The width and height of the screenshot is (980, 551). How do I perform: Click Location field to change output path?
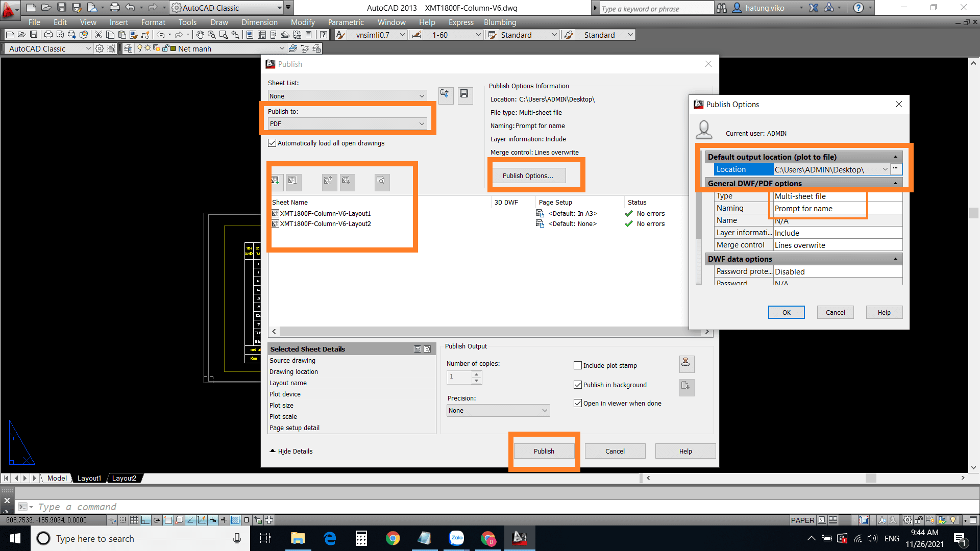point(829,169)
